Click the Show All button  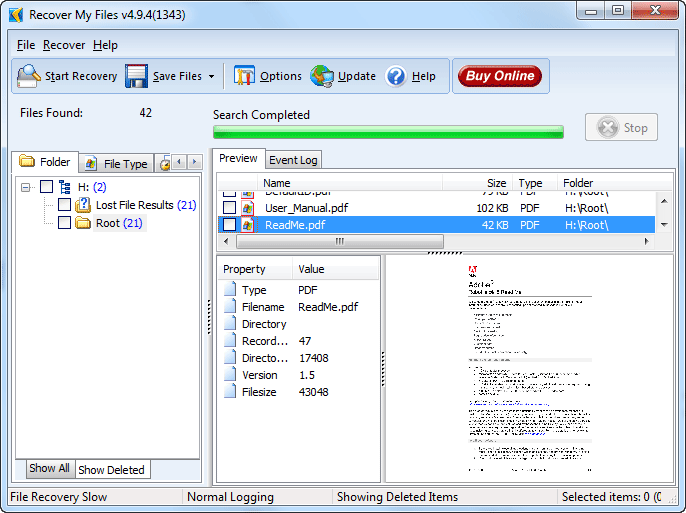coord(49,468)
